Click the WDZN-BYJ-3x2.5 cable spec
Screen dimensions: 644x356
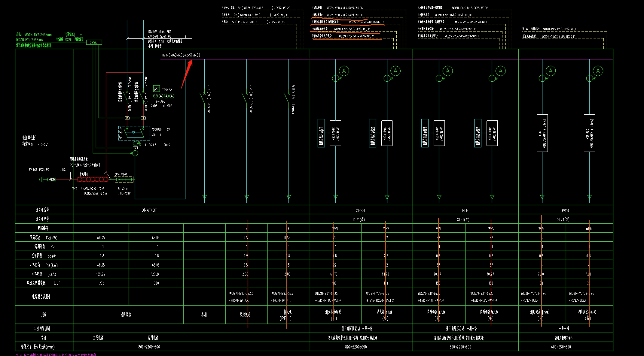(241, 293)
